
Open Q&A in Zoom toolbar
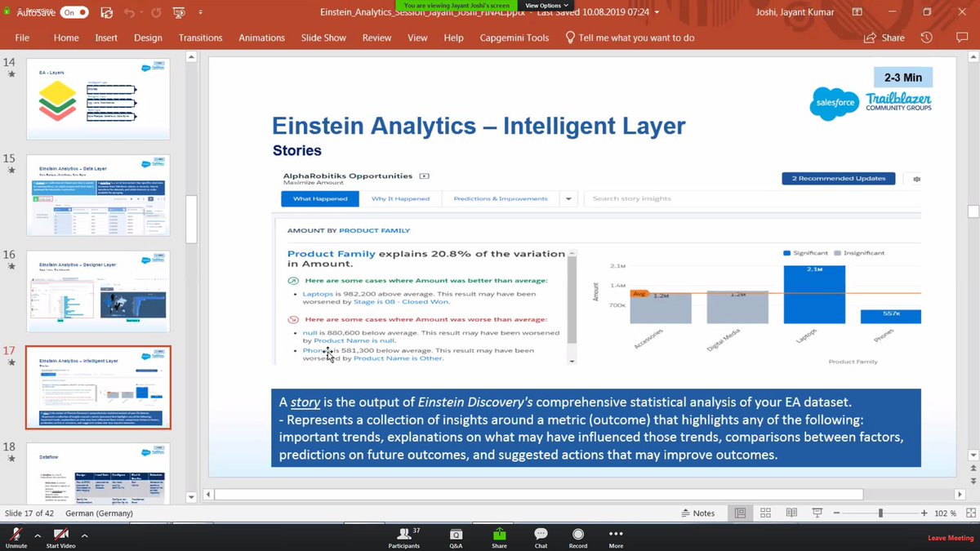click(456, 538)
